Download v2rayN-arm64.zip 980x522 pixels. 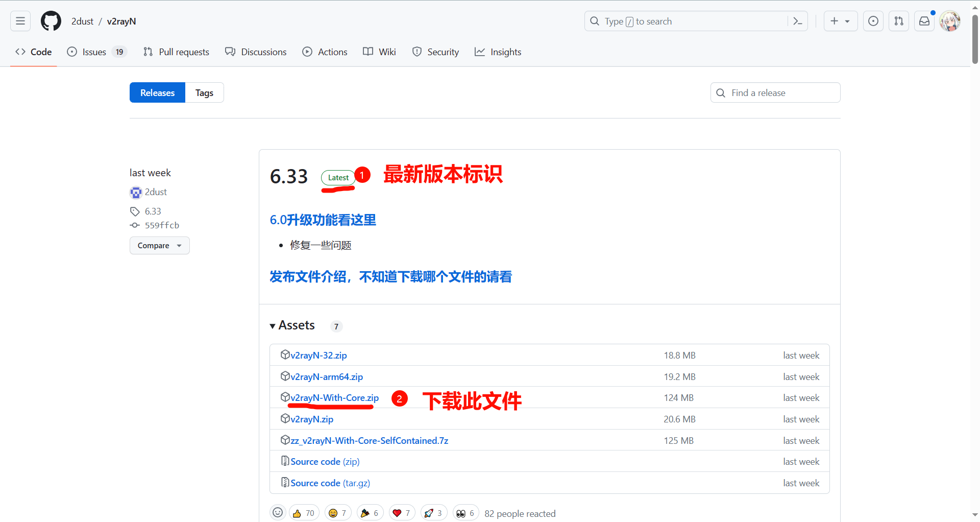[x=327, y=376]
